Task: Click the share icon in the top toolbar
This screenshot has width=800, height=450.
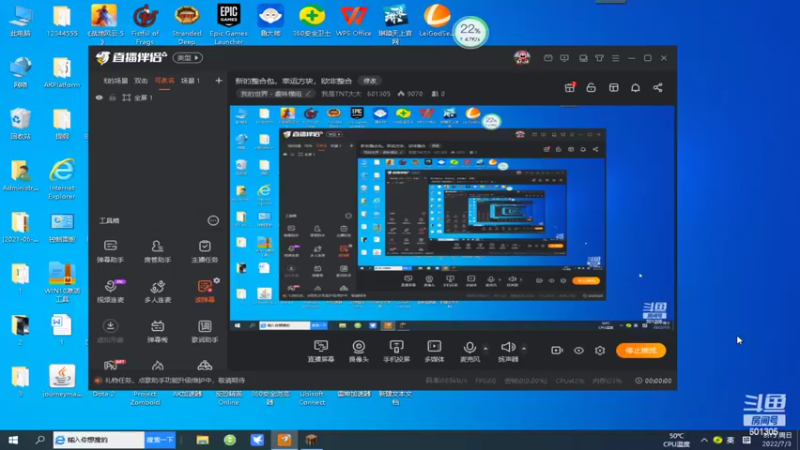Action: (x=658, y=88)
